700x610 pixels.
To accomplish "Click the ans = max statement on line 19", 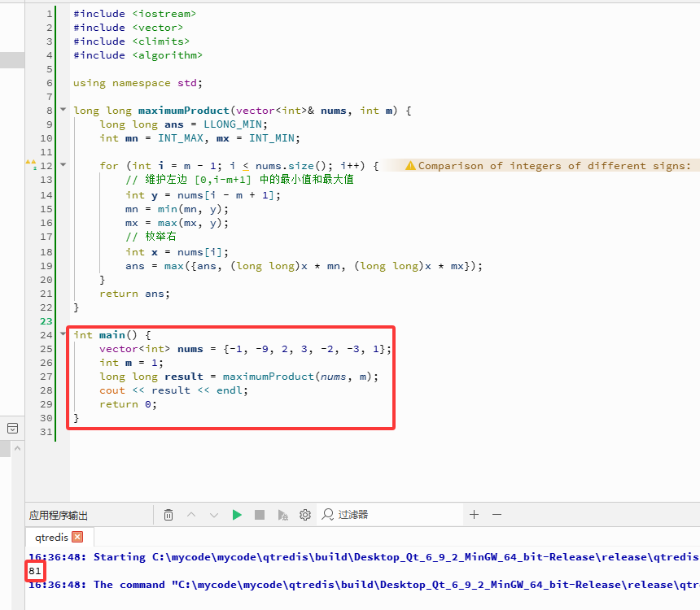I will tap(304, 266).
